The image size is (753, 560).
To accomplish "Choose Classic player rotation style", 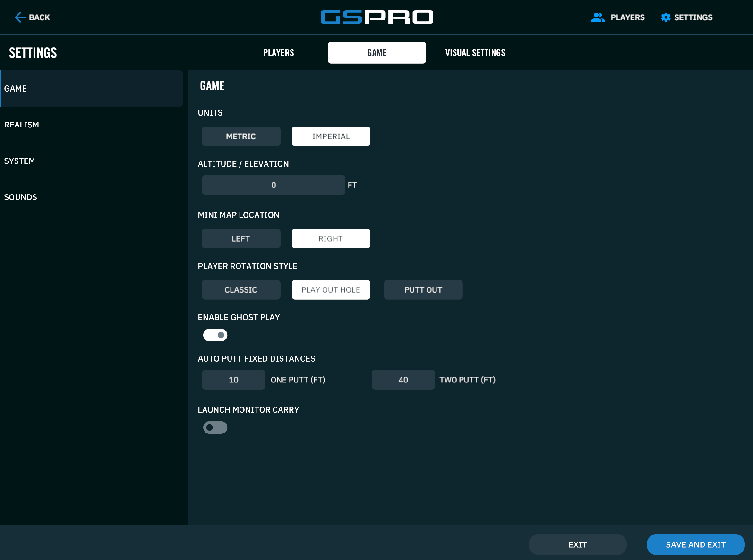I will 241,290.
